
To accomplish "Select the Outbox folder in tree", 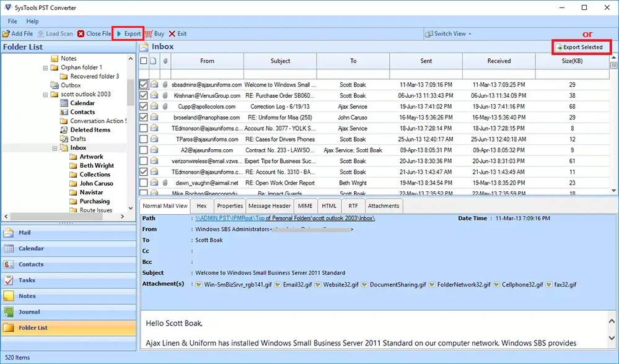I will pyautogui.click(x=71, y=85).
